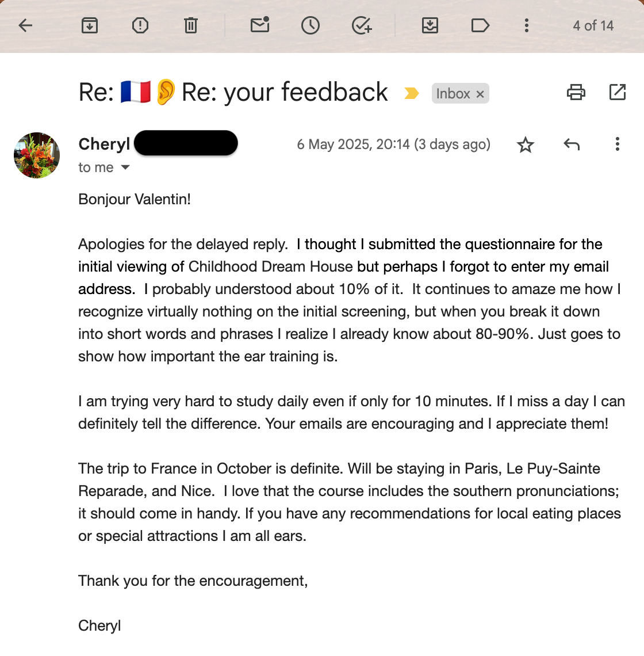644x656 pixels.
Task: Click the sender name Cheryl
Action: tap(104, 144)
